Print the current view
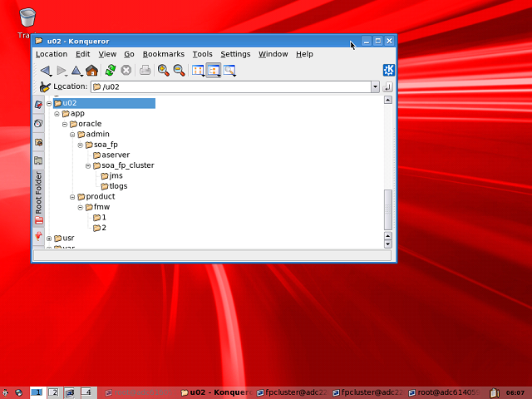532x399 pixels. click(145, 71)
